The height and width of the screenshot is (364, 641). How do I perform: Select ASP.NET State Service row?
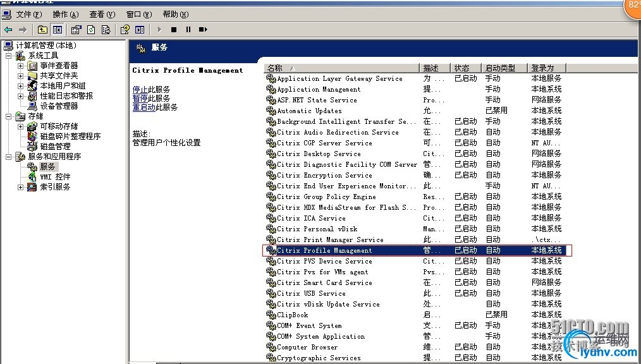pyautogui.click(x=415, y=100)
